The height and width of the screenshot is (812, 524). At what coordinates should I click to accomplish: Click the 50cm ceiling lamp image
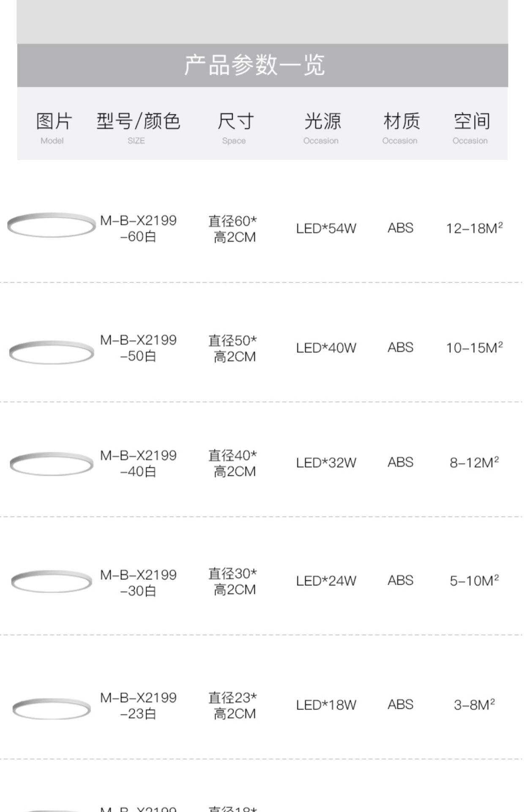(x=52, y=352)
